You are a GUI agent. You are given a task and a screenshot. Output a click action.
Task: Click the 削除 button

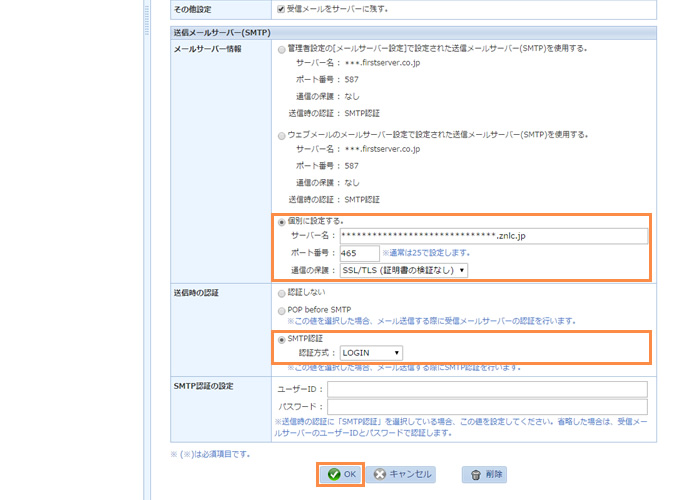point(484,475)
